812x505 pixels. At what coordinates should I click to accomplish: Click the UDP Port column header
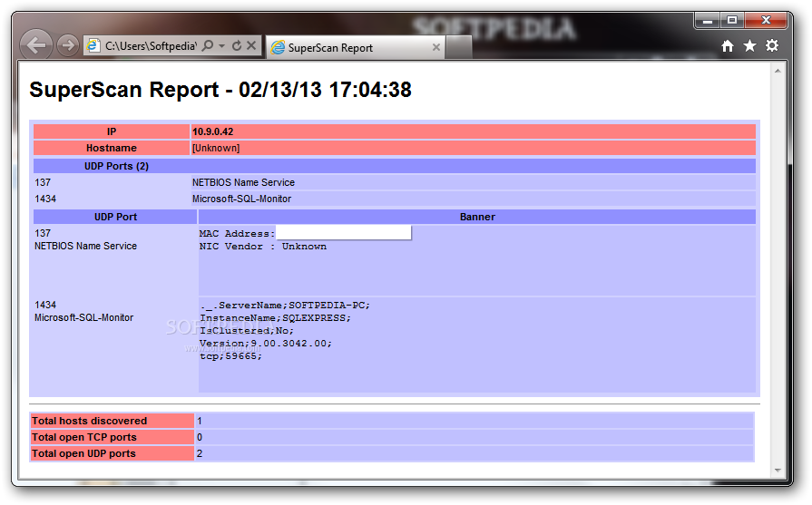(115, 217)
